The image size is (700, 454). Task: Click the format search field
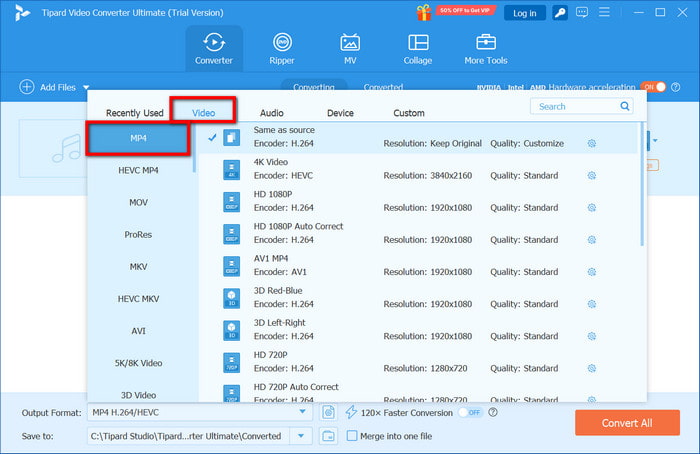tap(576, 106)
